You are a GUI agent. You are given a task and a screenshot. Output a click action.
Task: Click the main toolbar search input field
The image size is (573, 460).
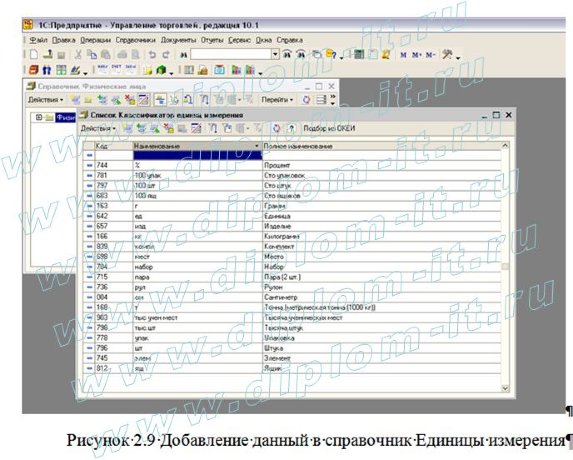click(x=231, y=54)
